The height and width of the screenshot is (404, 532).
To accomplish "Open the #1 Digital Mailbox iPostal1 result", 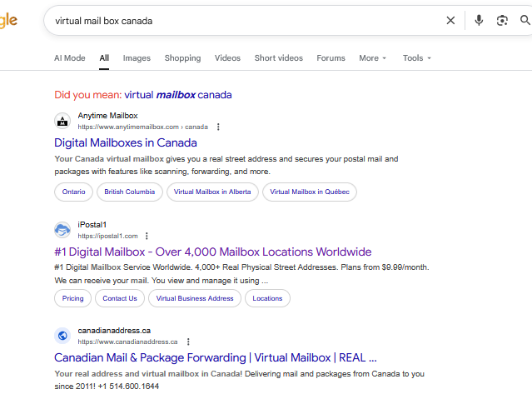I will (x=213, y=252).
